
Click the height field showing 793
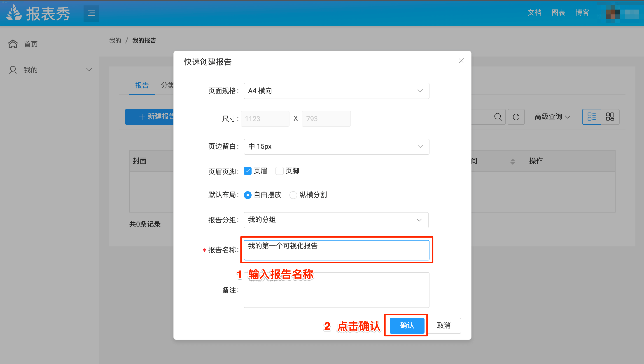coord(326,119)
